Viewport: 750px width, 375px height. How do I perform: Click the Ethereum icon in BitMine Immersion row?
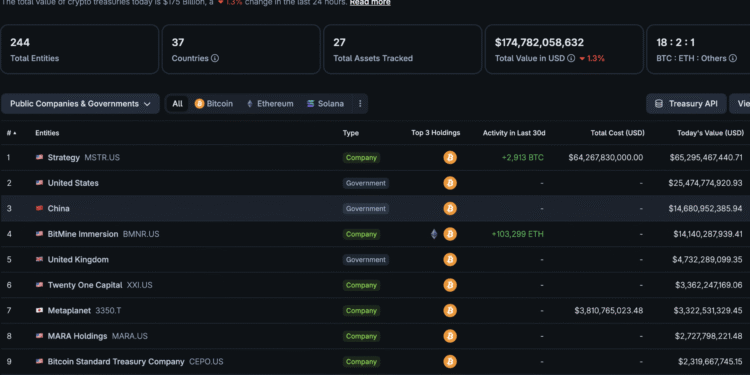point(434,234)
